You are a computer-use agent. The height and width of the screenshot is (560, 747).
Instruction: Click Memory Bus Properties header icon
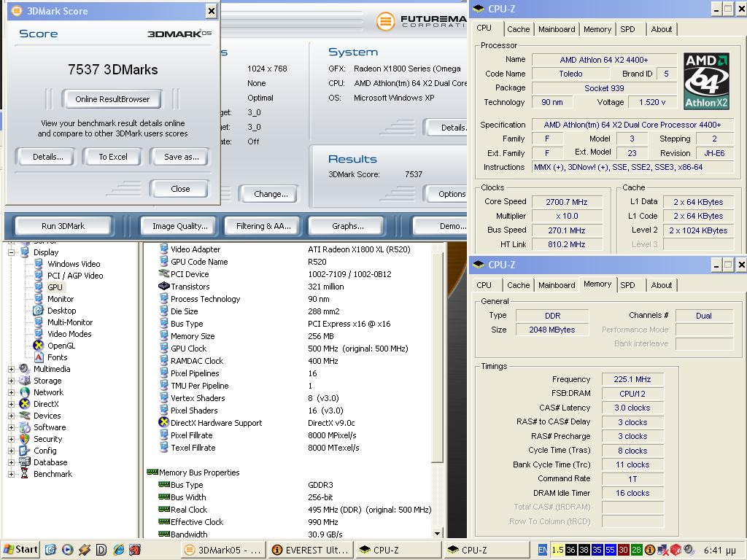[x=152, y=472]
